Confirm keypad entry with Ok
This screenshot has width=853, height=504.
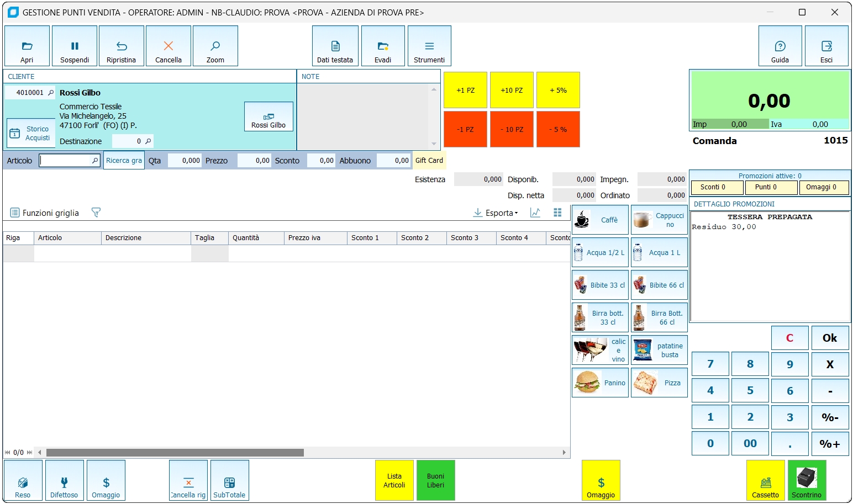point(830,338)
